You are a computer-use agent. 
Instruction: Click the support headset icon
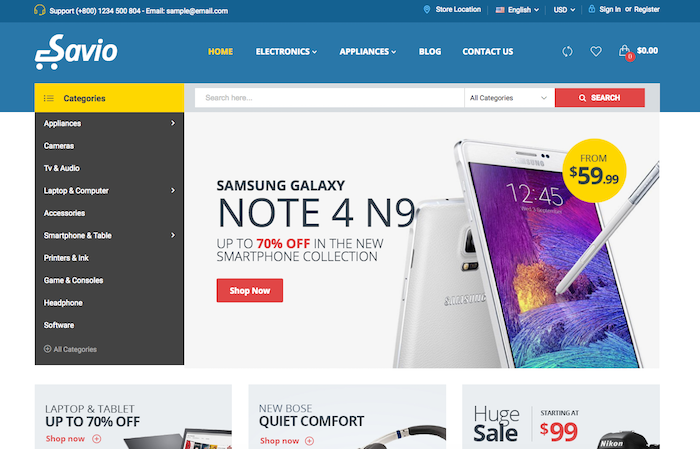[39, 10]
